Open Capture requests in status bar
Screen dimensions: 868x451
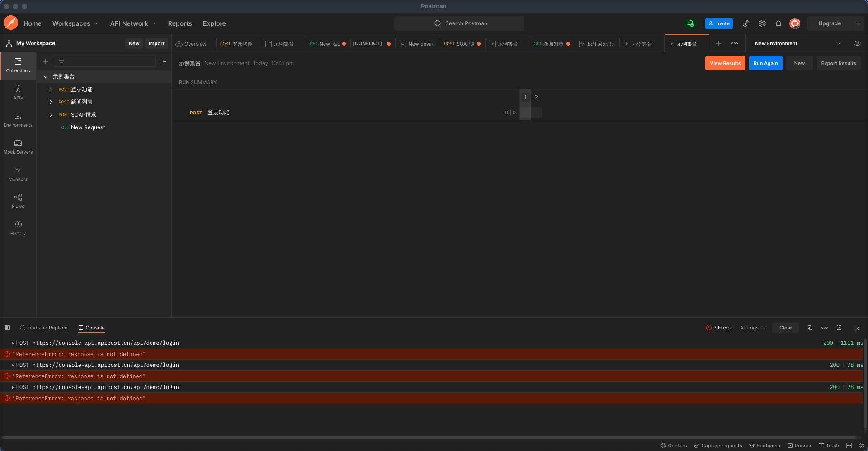tap(718, 446)
